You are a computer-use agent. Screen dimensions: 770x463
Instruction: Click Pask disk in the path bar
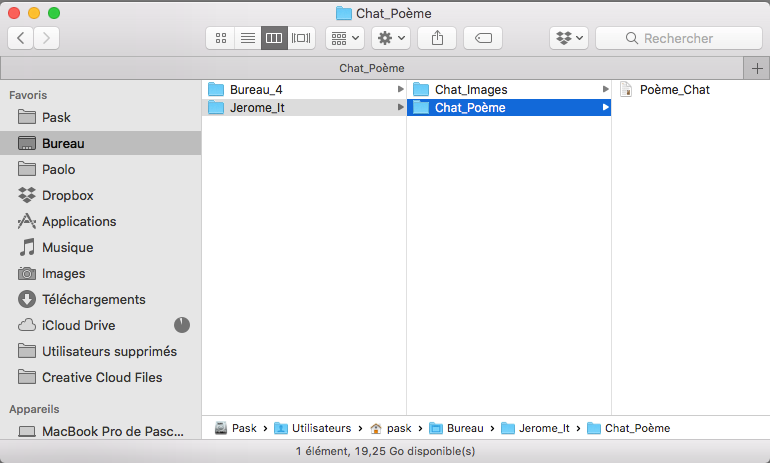[x=236, y=428]
